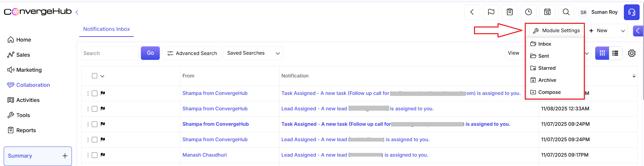Switch to list view icon

click(615, 53)
